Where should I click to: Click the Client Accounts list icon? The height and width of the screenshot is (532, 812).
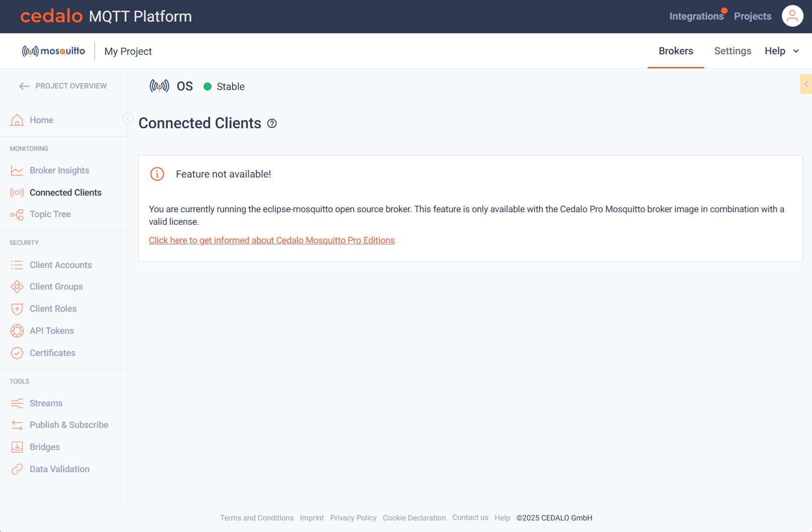(x=17, y=265)
